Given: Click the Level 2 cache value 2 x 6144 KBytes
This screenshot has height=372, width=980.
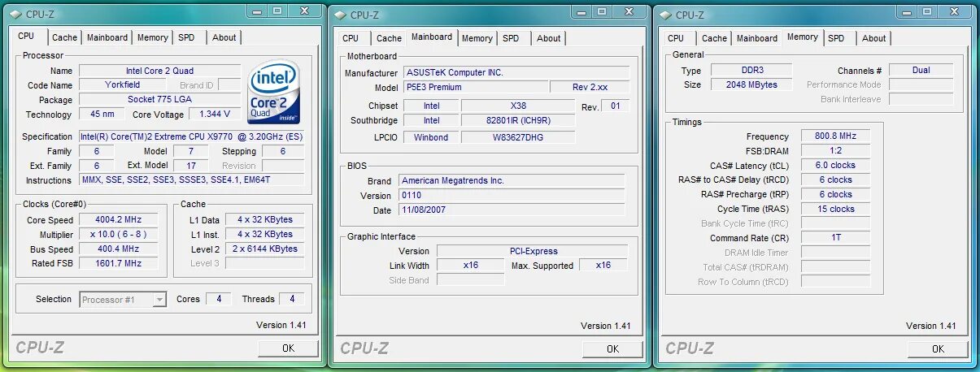Looking at the screenshot, I should 265,249.
